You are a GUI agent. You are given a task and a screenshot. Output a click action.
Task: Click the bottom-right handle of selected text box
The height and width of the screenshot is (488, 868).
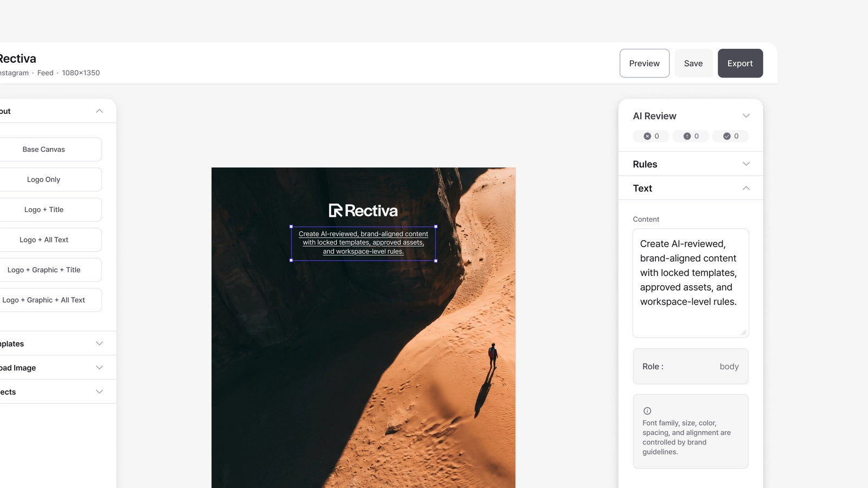(436, 261)
